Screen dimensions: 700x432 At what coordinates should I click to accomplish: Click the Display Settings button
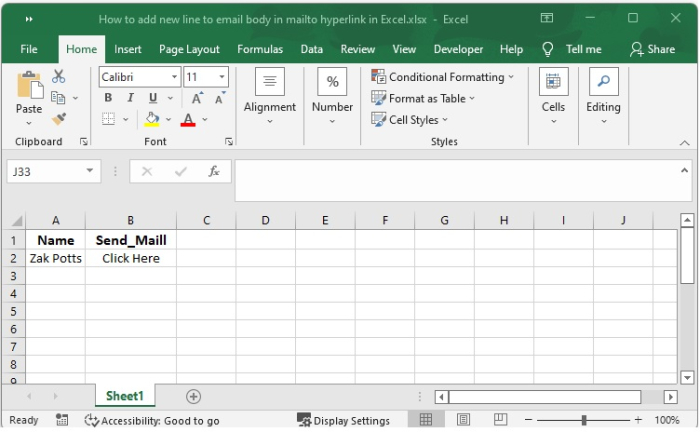click(343, 421)
